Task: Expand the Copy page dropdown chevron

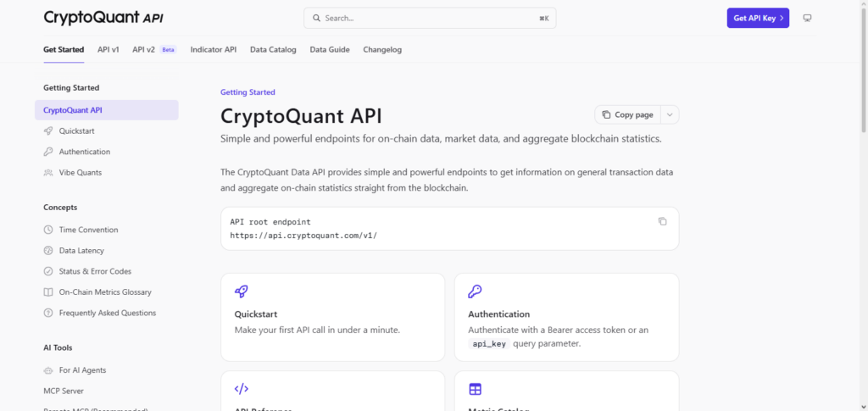Action: coord(670,114)
